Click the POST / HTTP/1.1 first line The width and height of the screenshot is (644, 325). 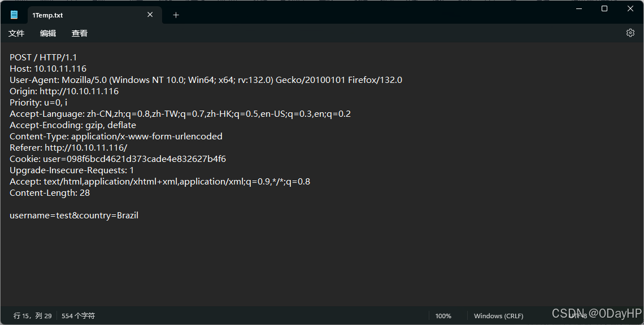point(42,57)
